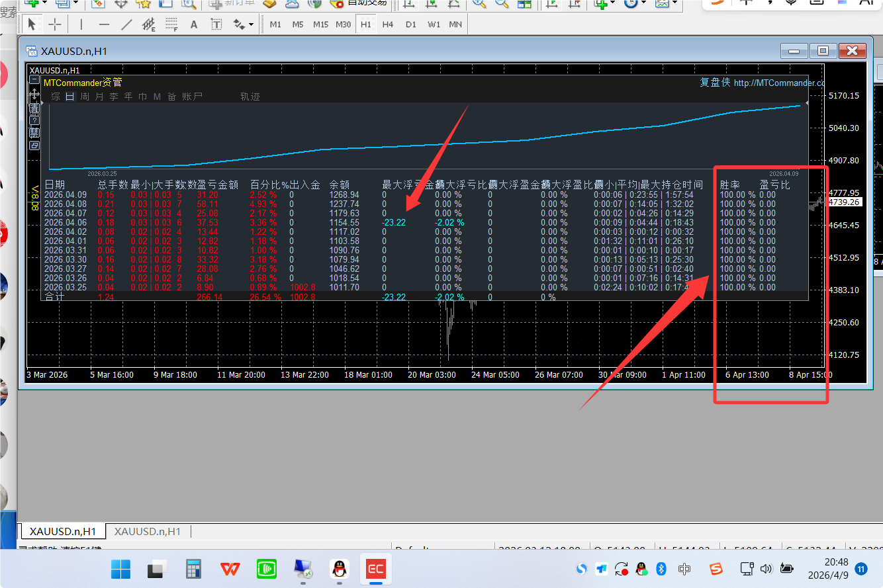Open the Windows Start menu
This screenshot has height=588, width=883.
pyautogui.click(x=121, y=568)
